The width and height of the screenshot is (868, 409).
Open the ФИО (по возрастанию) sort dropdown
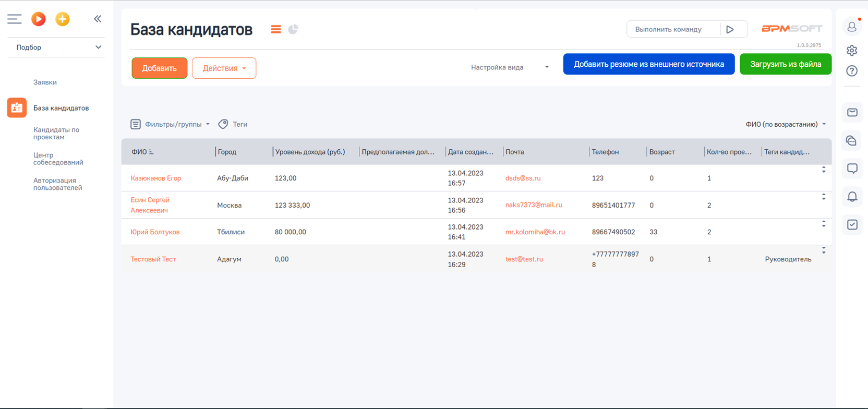point(786,124)
